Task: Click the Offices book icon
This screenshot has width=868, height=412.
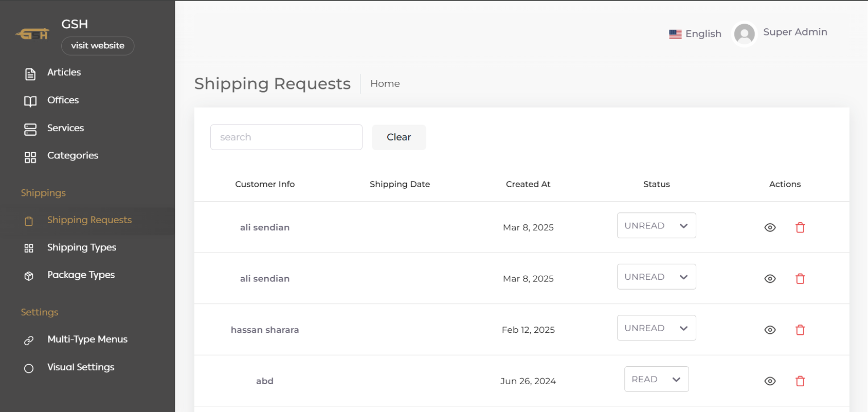Action: coord(30,101)
